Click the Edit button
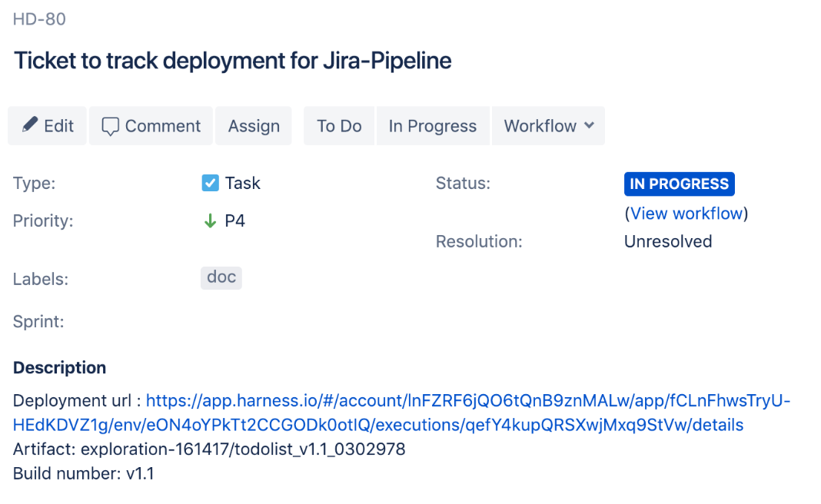 pos(47,125)
